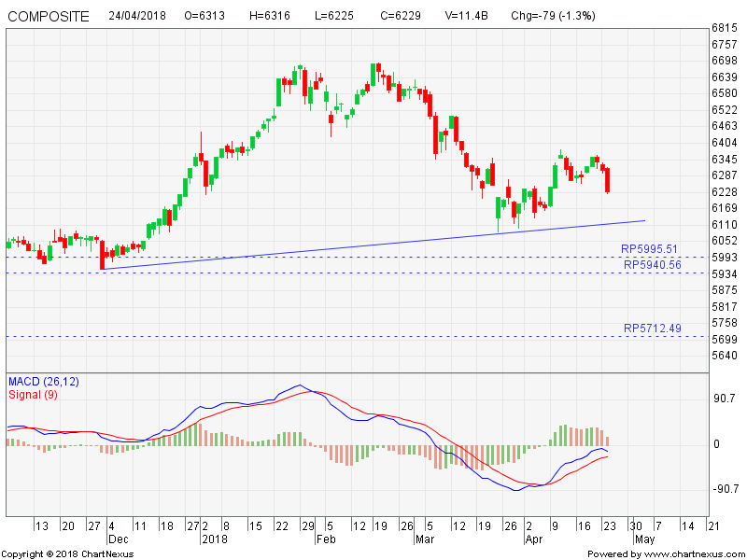The width and height of the screenshot is (747, 560).
Task: Click the RP5940.56 support level label
Action: pos(652,265)
